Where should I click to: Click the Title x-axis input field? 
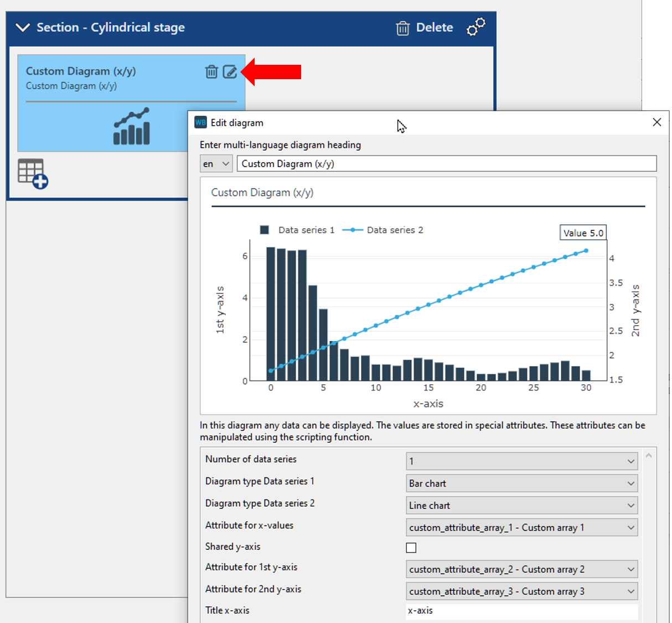click(x=521, y=611)
